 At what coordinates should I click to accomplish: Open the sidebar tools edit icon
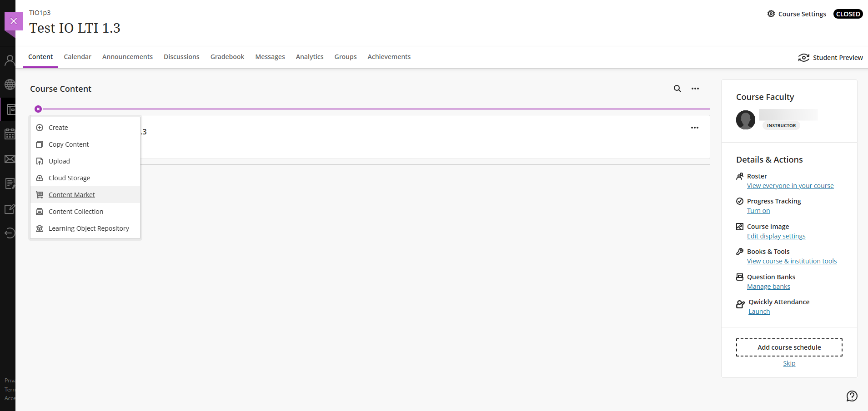tap(10, 208)
